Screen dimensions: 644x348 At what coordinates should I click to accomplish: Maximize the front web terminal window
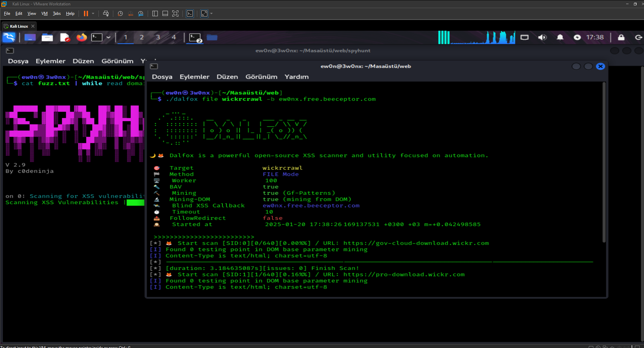point(588,66)
